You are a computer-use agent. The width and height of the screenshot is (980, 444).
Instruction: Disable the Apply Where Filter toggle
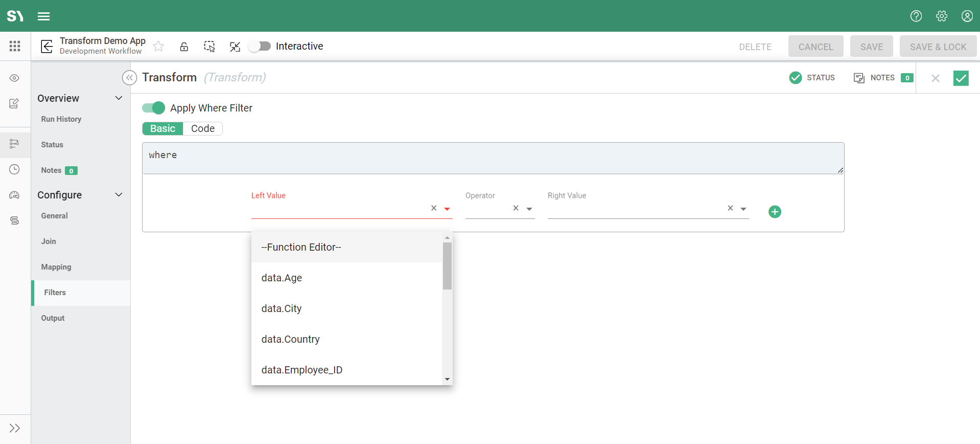pos(154,108)
